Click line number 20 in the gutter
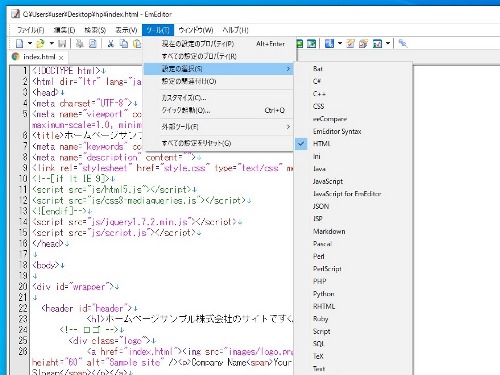Screen dimensions: 500x375 tap(23, 287)
